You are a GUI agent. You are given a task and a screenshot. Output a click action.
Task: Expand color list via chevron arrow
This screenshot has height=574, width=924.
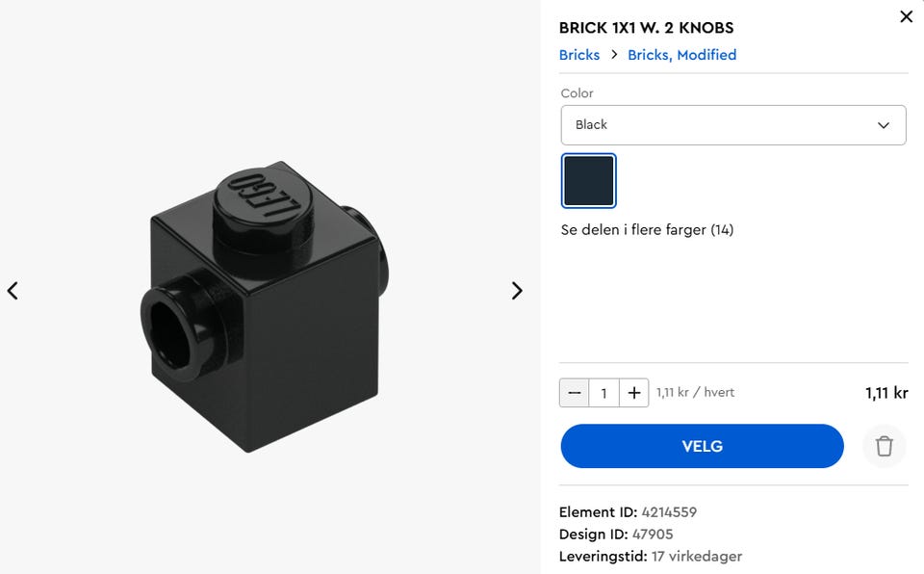(884, 125)
